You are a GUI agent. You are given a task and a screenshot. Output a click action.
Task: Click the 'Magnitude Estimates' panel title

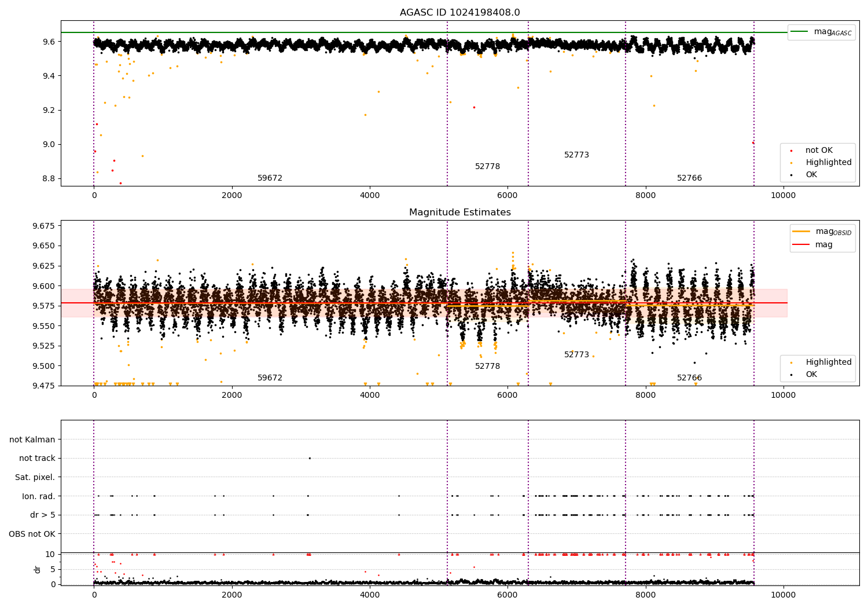(459, 213)
